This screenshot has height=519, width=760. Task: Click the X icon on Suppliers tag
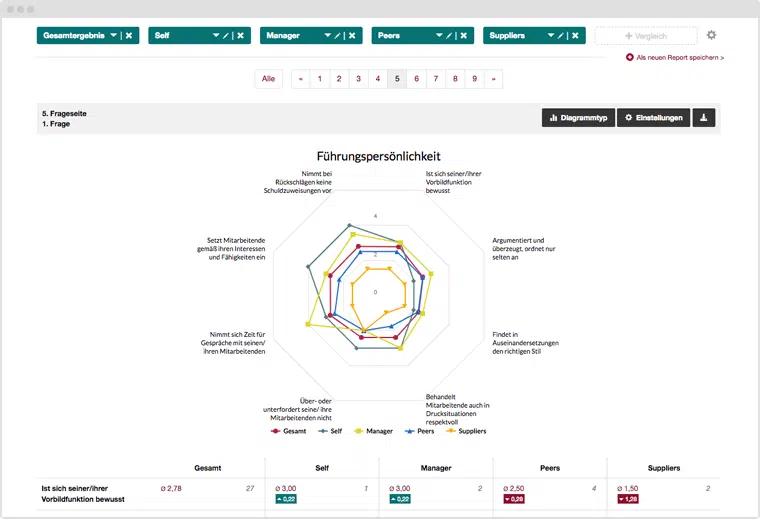point(577,36)
